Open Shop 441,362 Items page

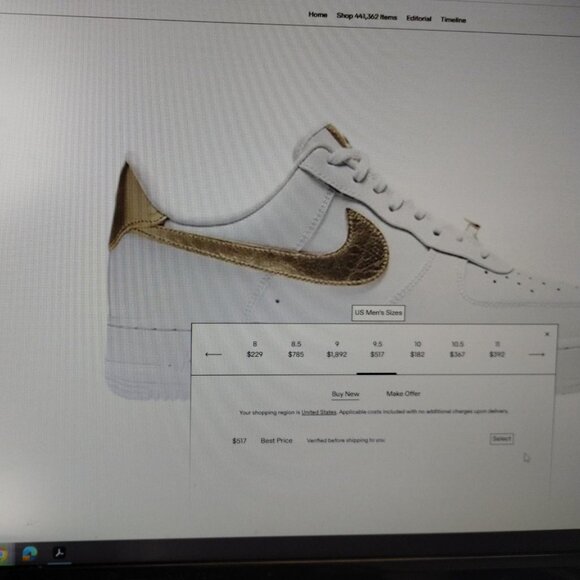pyautogui.click(x=366, y=17)
